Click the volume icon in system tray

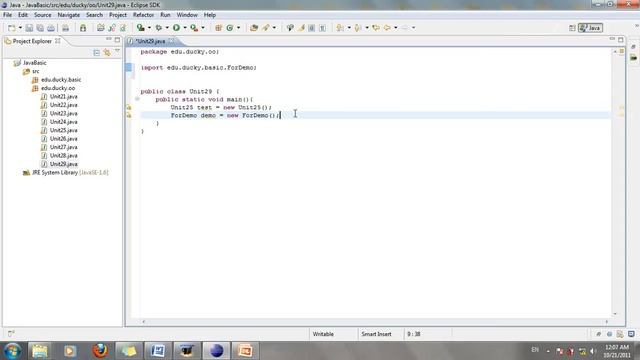pos(593,351)
